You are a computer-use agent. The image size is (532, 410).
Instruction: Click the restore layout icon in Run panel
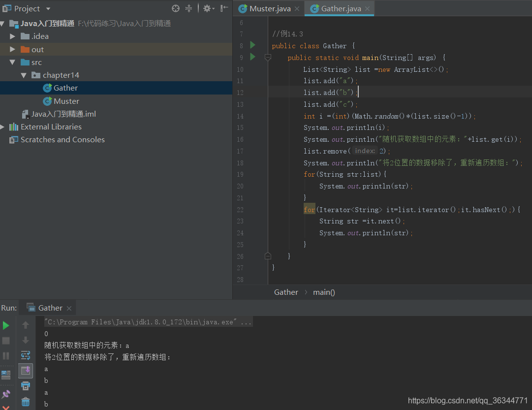tap(6, 375)
